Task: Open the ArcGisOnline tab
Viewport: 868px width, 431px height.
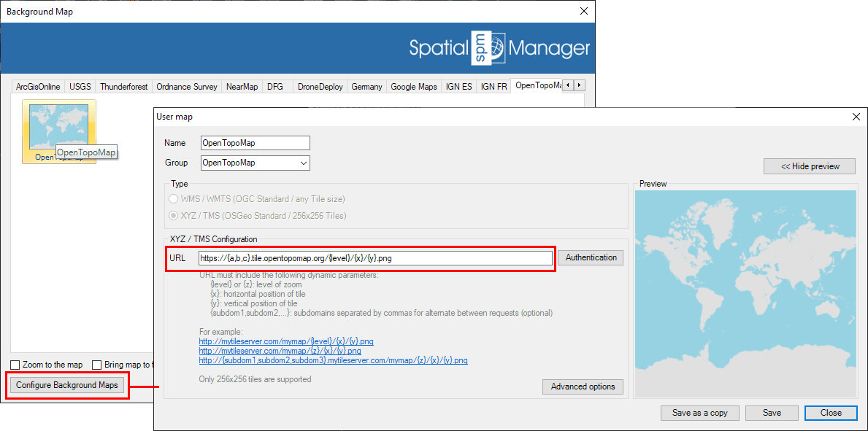Action: (38, 87)
